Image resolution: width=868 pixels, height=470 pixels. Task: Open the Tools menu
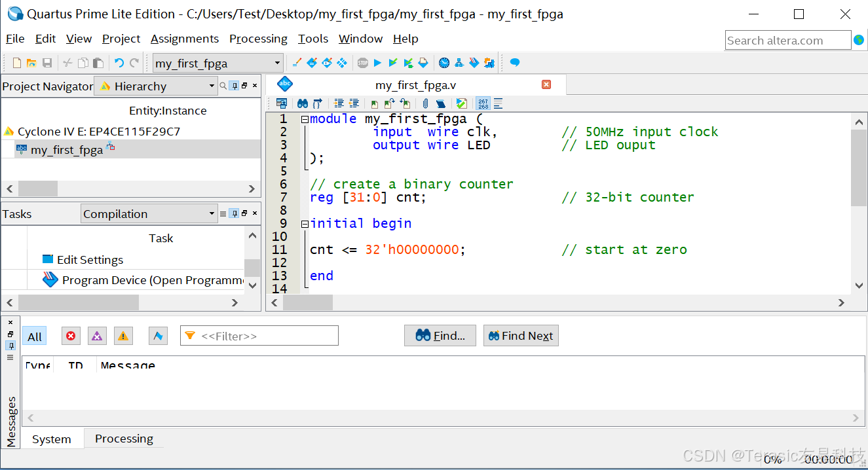313,39
